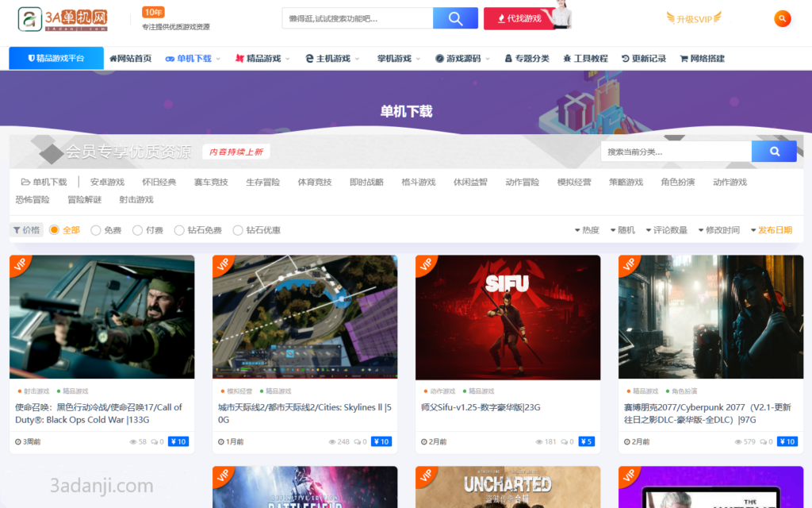This screenshot has height=508, width=812.
Task: Open the Uncharted game thumbnail
Action: 508,487
